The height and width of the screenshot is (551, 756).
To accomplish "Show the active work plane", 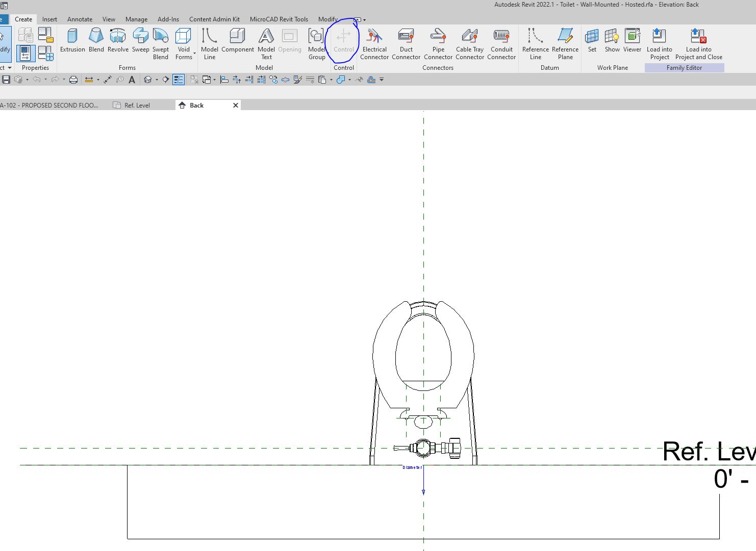I will pyautogui.click(x=612, y=41).
